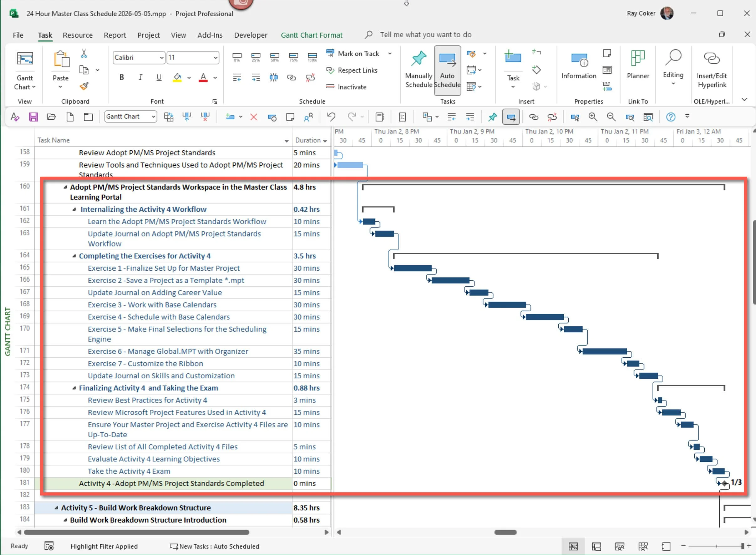This screenshot has height=555, width=756.
Task: Toggle Underline formatting
Action: [x=159, y=78]
